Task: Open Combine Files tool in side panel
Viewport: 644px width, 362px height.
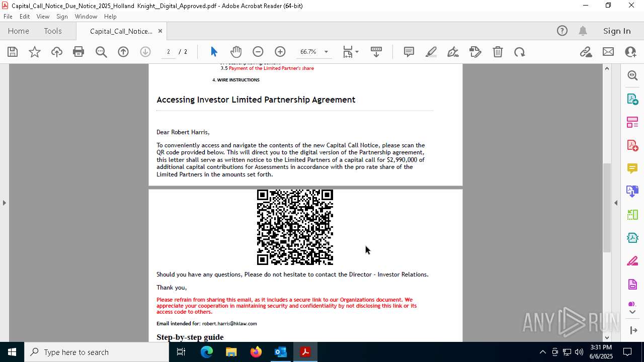Action: 632,192
